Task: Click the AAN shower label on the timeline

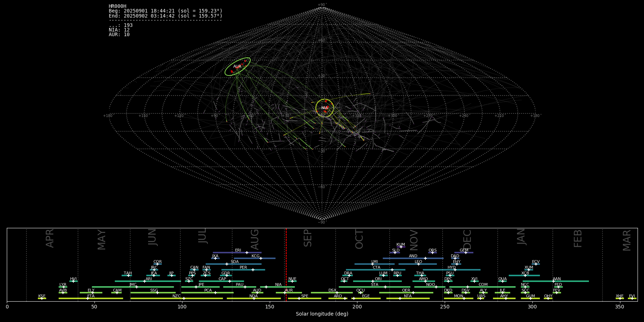Action: point(557,279)
